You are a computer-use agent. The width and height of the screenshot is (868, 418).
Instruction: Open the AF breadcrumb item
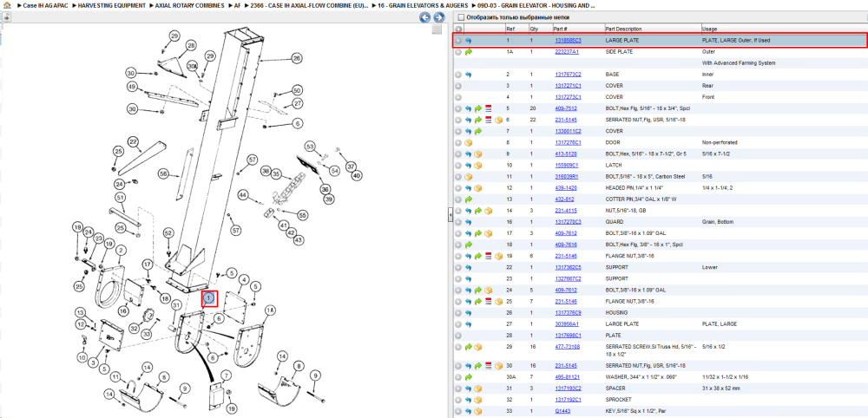238,5
